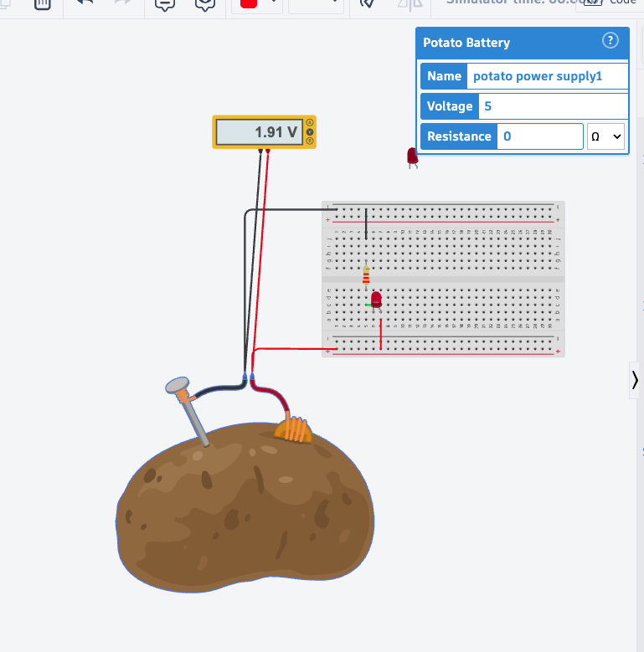Select the short red jumper wire on the breadboard

[x=381, y=334]
